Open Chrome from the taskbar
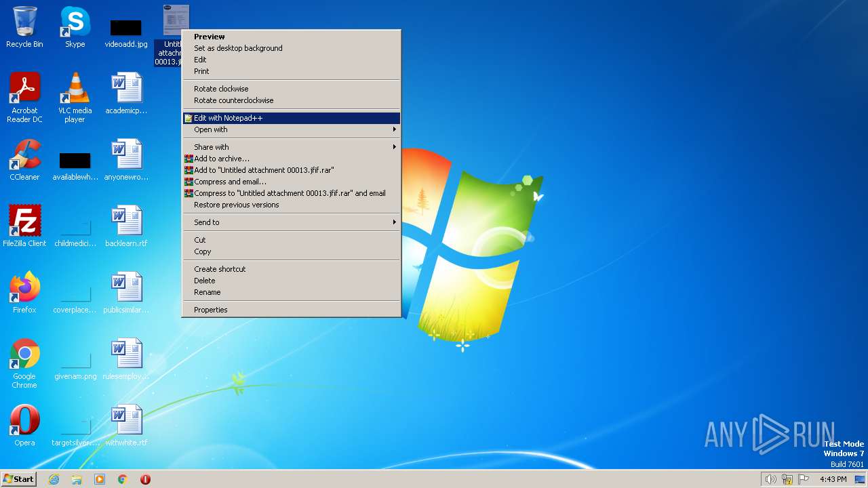 (x=123, y=479)
